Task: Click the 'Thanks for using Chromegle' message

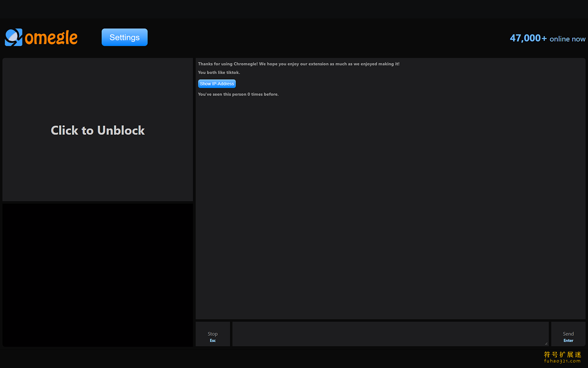Action: 299,64
